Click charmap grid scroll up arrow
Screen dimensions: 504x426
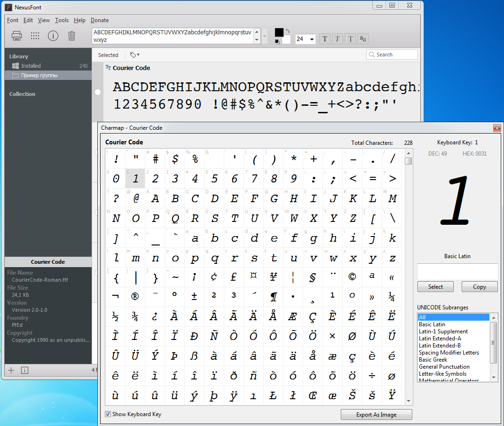(409, 153)
